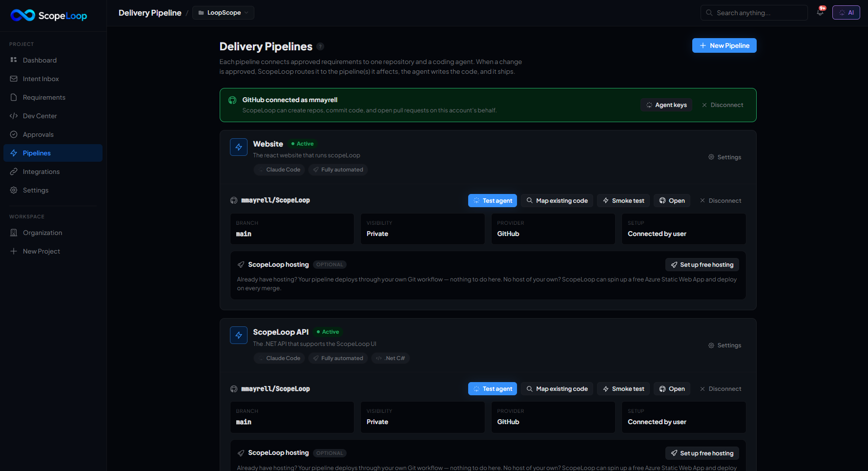Map existing code for ScopeLoop API pipeline
The height and width of the screenshot is (471, 868).
coord(557,389)
